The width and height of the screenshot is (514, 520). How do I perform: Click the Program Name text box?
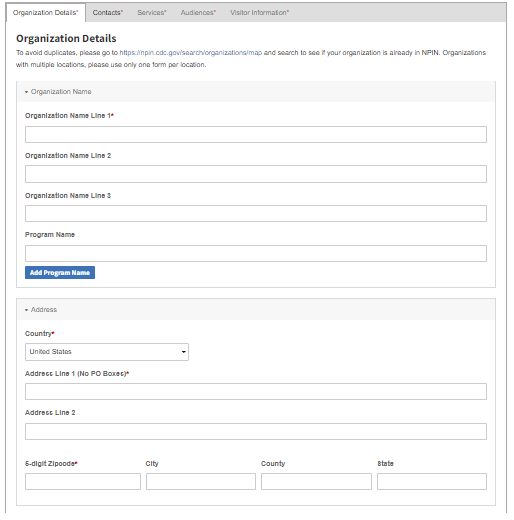256,253
